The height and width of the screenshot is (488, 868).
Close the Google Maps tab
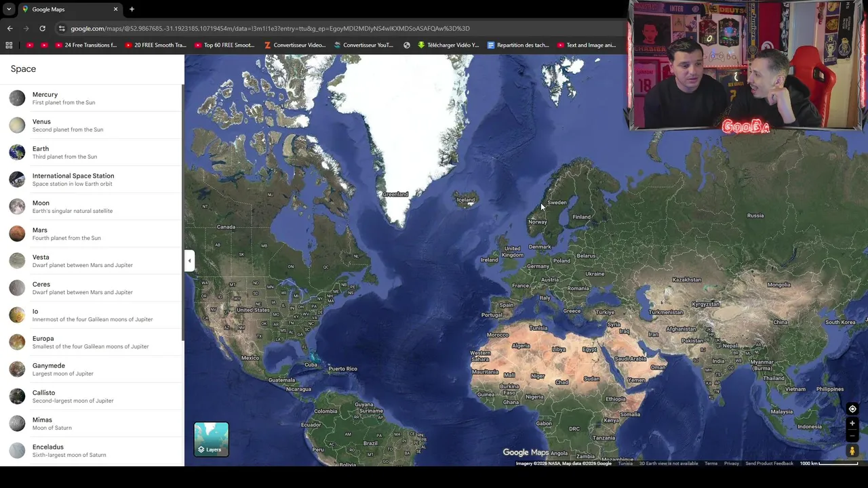(115, 9)
